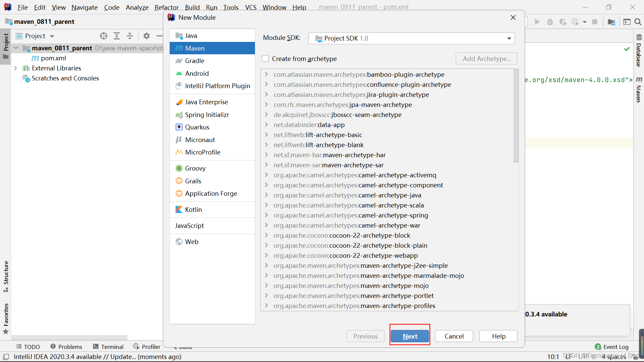The image size is (644, 362).
Task: Select Gradle module type
Action: tap(212, 61)
